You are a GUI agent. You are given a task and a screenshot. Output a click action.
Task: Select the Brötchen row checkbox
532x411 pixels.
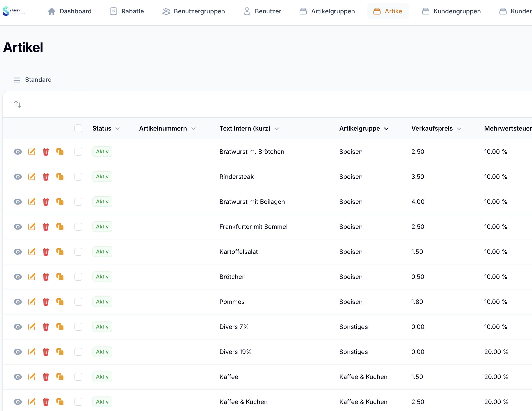point(78,277)
